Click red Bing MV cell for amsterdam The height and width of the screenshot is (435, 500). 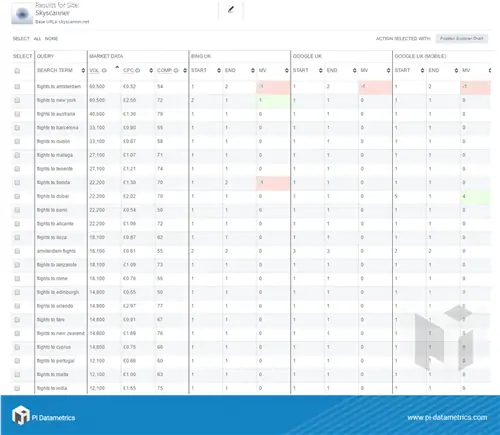[273, 87]
